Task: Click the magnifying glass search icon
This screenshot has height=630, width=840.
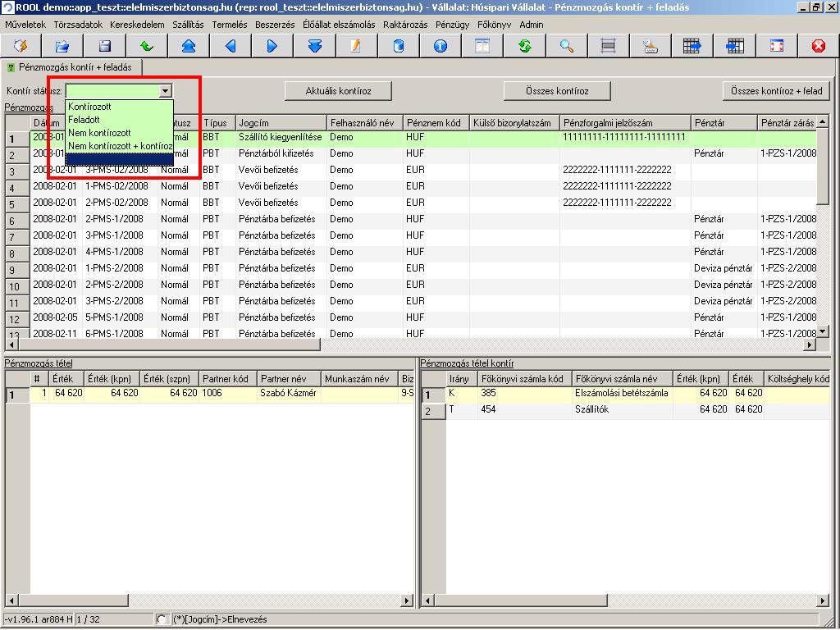Action: (566, 46)
